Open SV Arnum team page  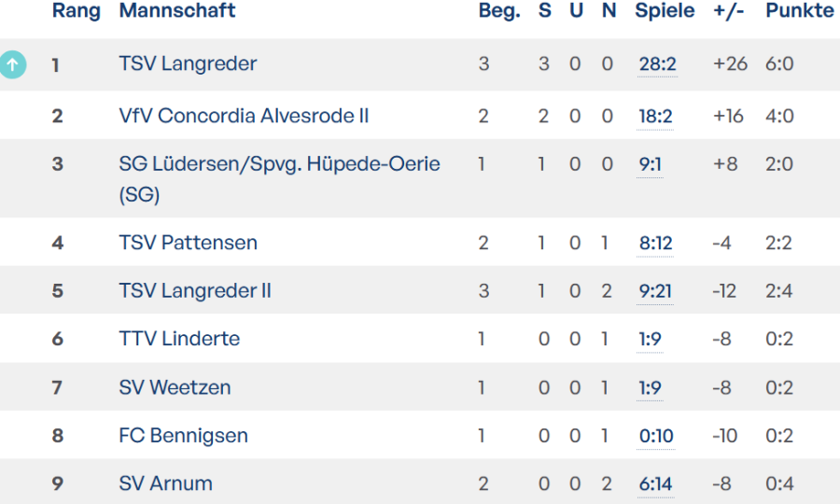(165, 484)
